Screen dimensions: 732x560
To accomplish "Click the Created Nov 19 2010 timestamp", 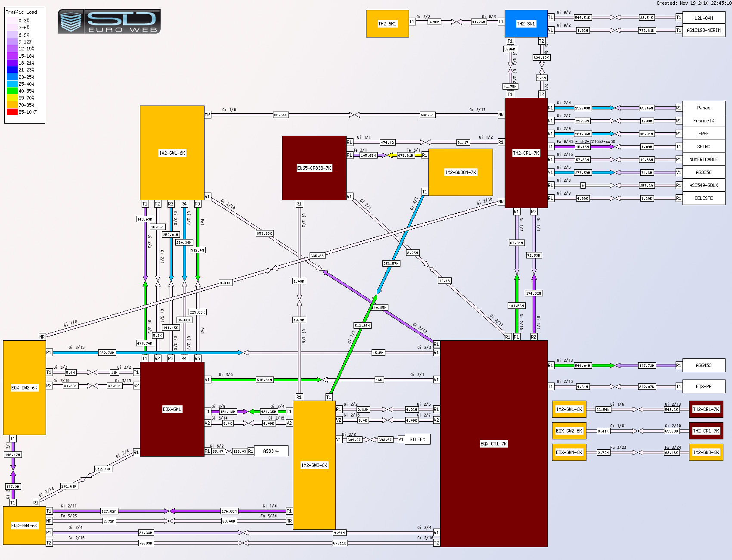I will click(x=694, y=3).
